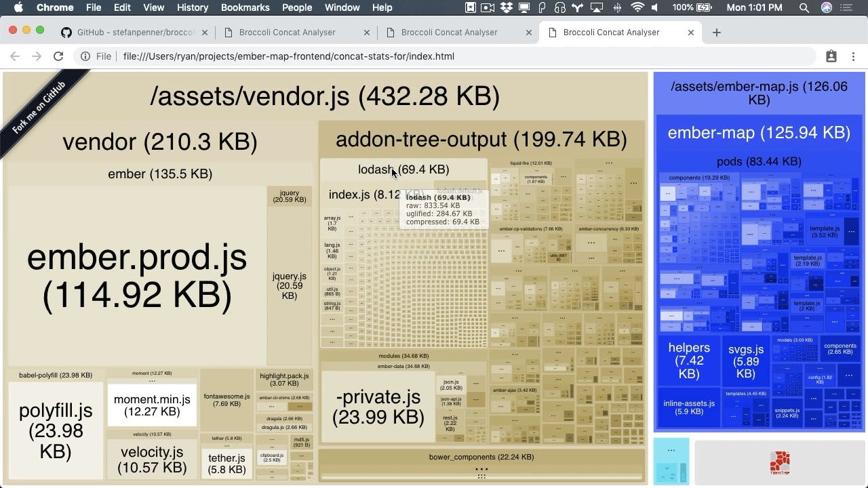Select the small light-blue treemap thumbnail
The width and height of the screenshot is (868, 488).
(x=671, y=461)
